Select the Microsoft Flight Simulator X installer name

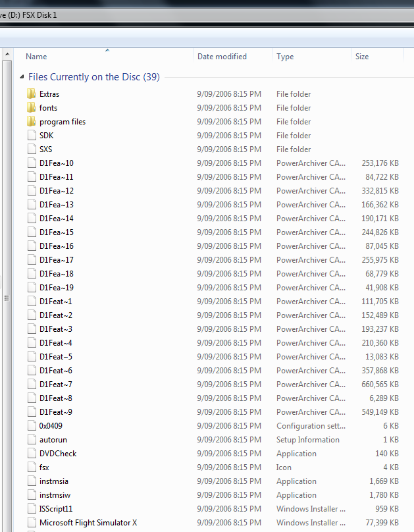(88, 523)
